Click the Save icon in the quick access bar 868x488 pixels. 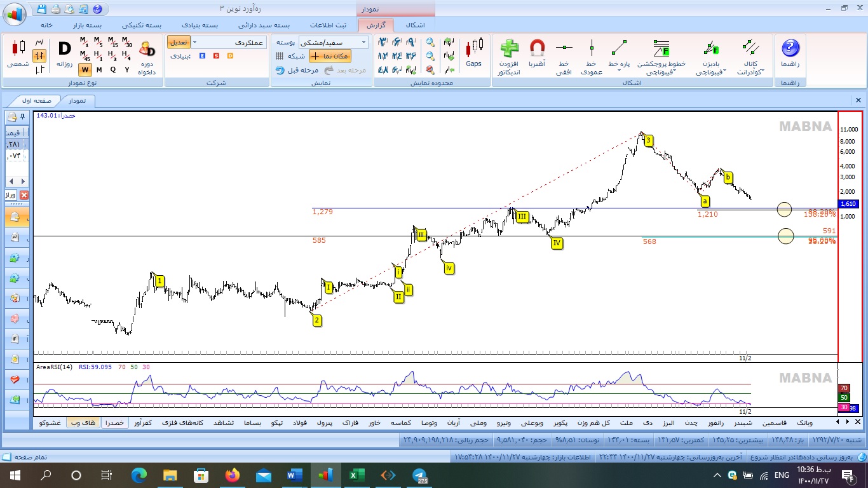[x=41, y=10]
